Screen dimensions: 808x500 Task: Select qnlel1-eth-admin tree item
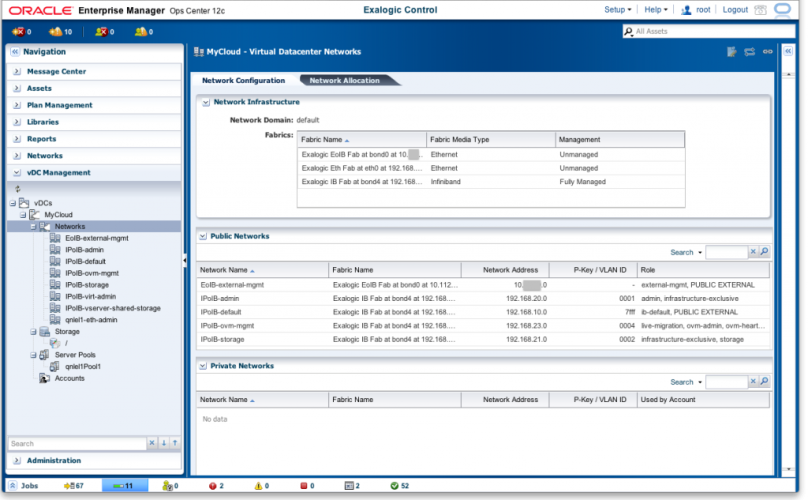pos(91,320)
